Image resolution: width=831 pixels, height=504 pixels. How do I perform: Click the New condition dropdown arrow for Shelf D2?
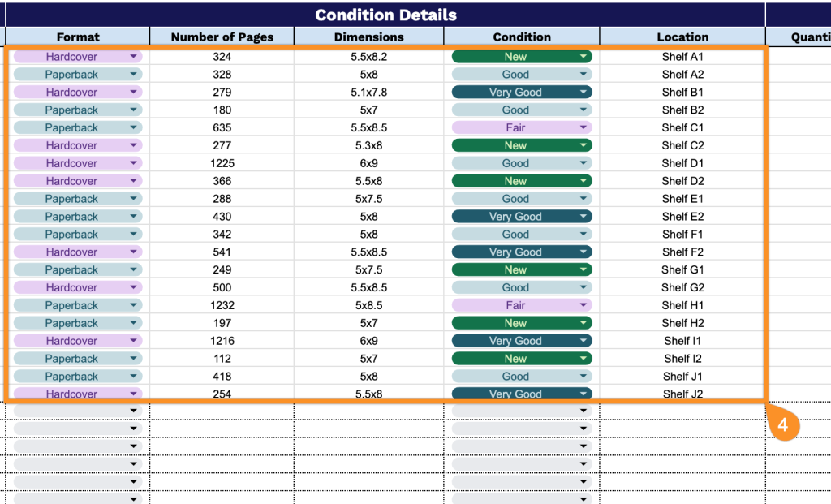tap(583, 181)
